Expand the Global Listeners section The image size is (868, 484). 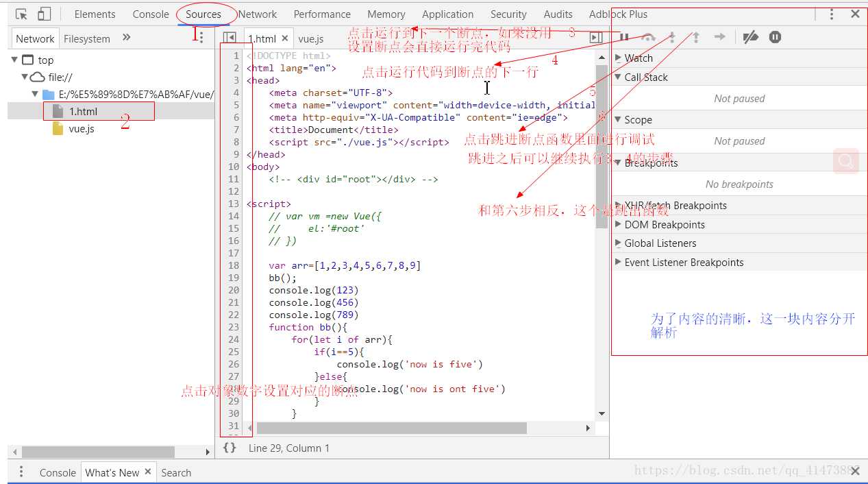tap(618, 243)
